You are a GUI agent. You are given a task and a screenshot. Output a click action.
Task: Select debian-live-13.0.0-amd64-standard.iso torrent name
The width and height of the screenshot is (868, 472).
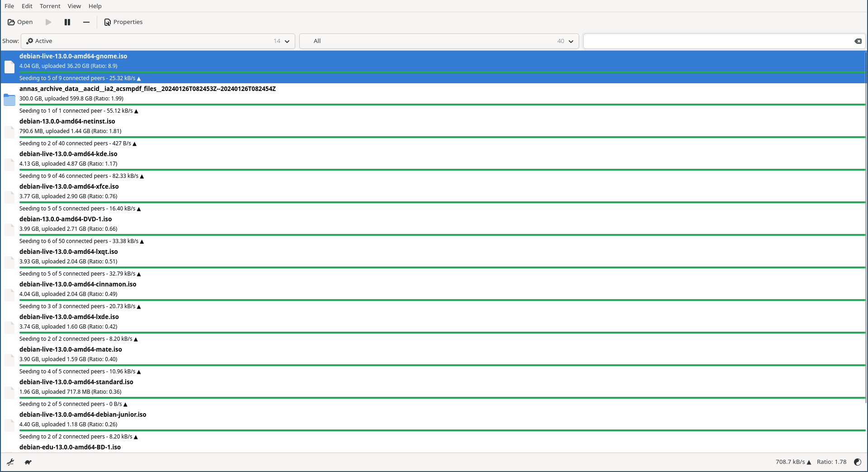76,382
